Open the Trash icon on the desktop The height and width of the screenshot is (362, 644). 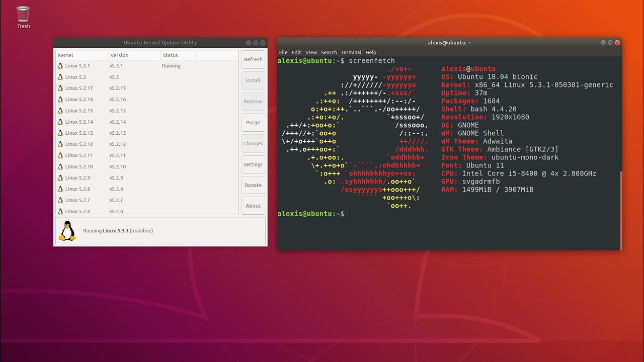[23, 17]
